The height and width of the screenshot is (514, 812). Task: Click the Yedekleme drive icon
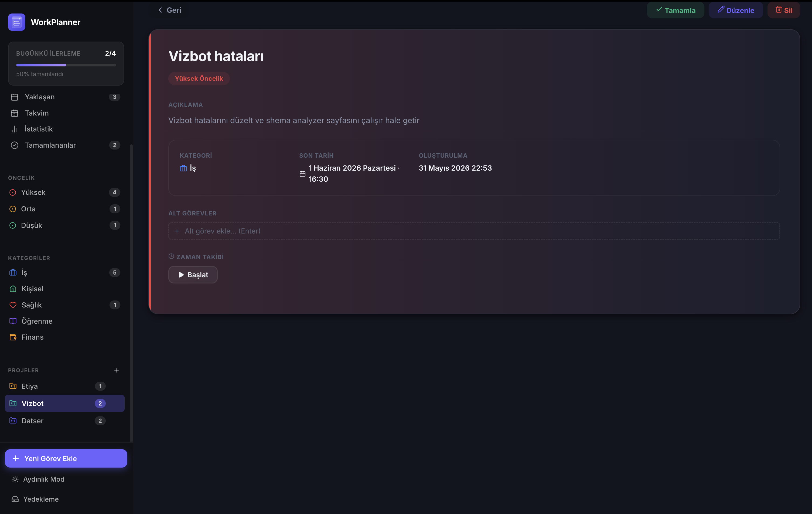pyautogui.click(x=15, y=499)
